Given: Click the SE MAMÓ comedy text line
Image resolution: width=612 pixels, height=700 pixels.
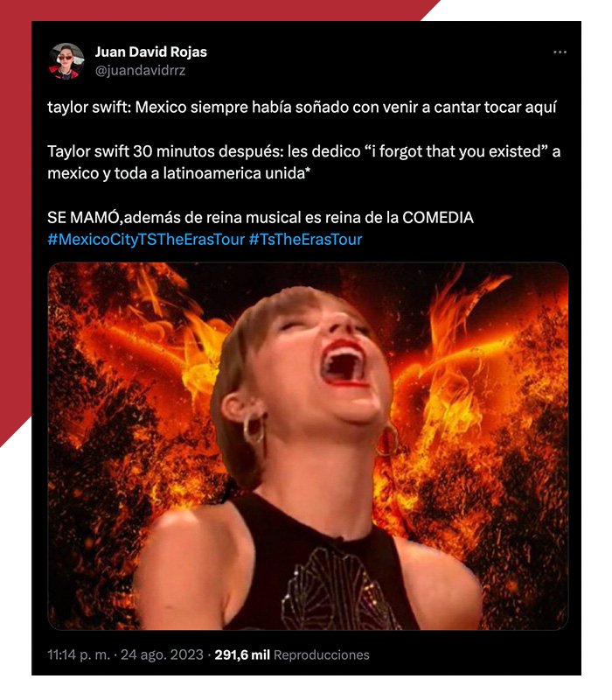Looking at the screenshot, I should coord(261,218).
